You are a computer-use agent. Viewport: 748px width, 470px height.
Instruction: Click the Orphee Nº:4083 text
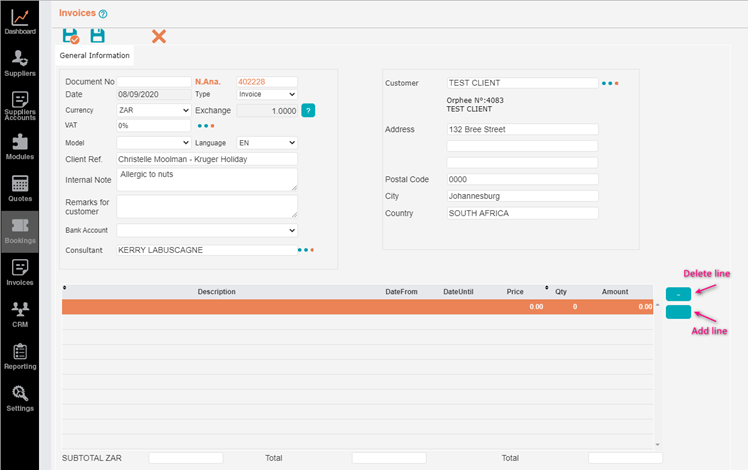[x=475, y=100]
